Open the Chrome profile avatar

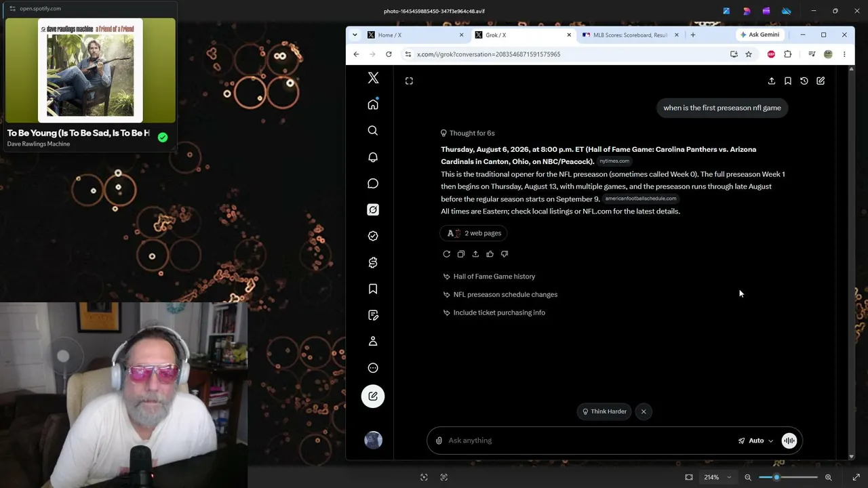pos(828,54)
